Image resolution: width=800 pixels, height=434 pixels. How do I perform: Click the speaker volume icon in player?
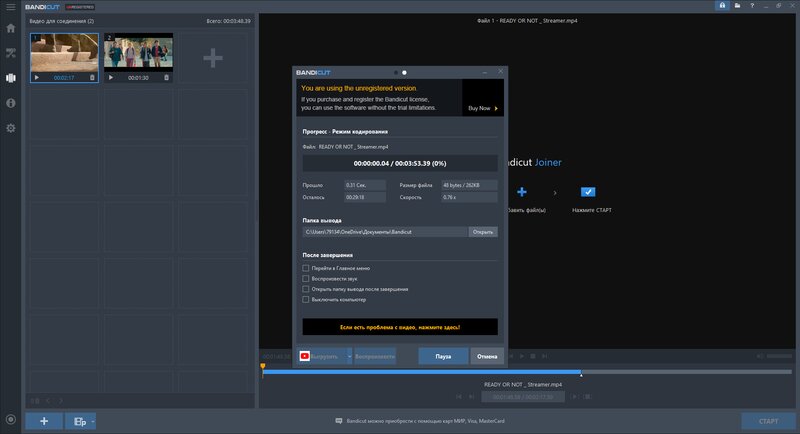760,356
